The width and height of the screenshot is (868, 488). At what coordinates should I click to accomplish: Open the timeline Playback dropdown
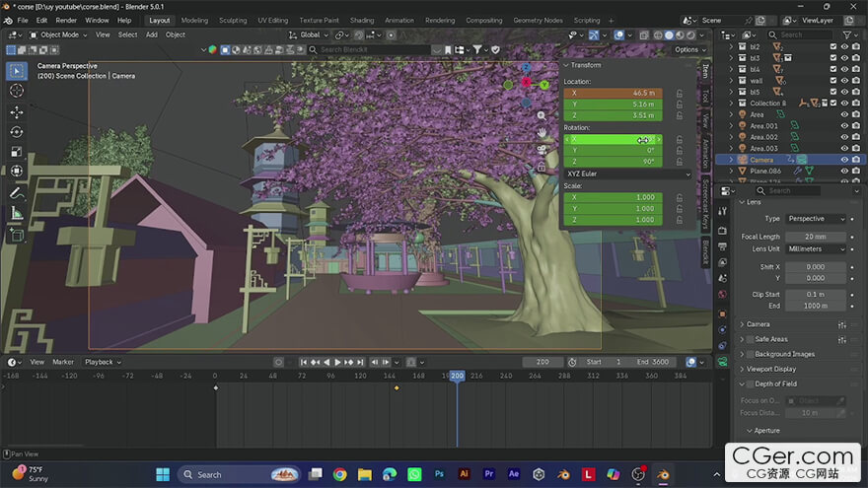pyautogui.click(x=103, y=362)
